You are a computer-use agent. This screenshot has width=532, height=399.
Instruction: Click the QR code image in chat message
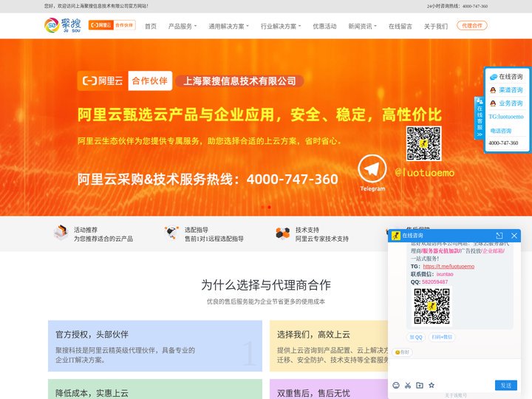(432, 306)
